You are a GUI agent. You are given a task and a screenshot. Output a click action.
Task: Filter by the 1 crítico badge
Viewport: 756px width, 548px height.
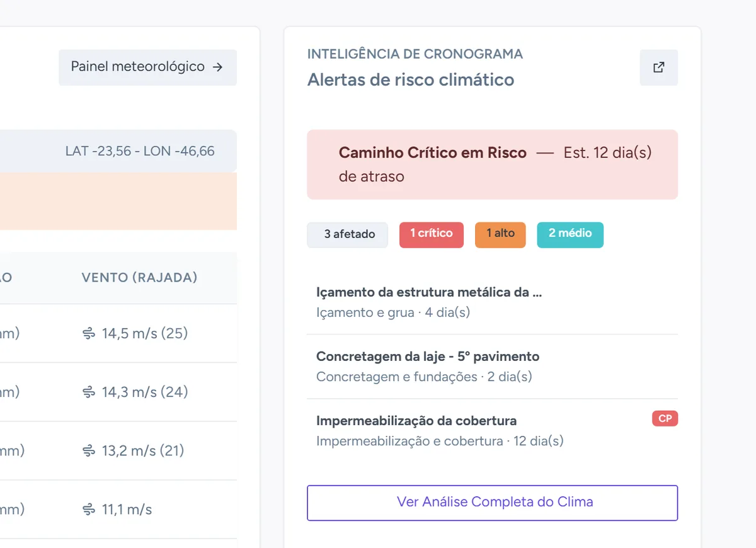click(x=432, y=234)
